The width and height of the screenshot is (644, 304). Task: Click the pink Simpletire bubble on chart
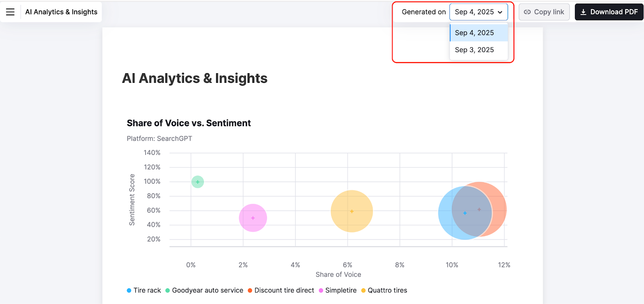click(x=253, y=218)
